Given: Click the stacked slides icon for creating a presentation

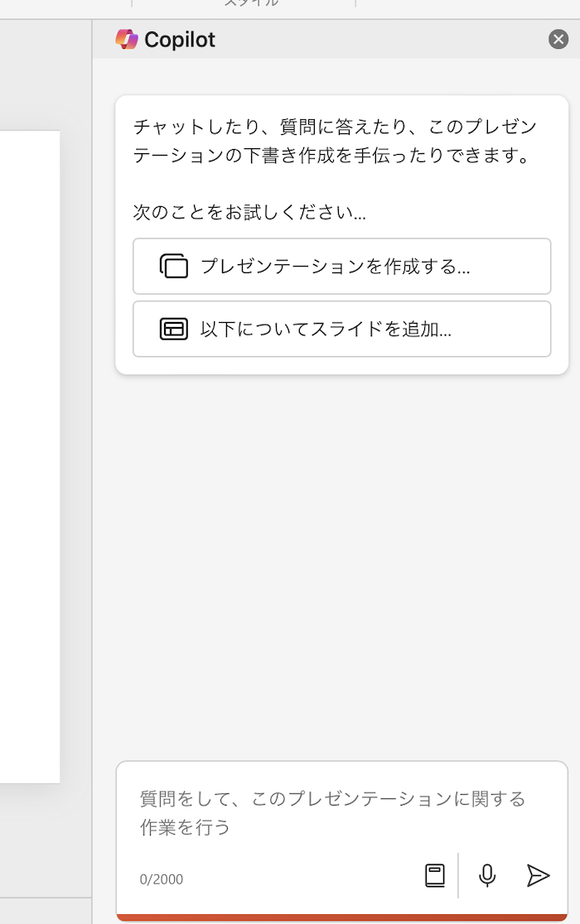Looking at the screenshot, I should coord(174,267).
